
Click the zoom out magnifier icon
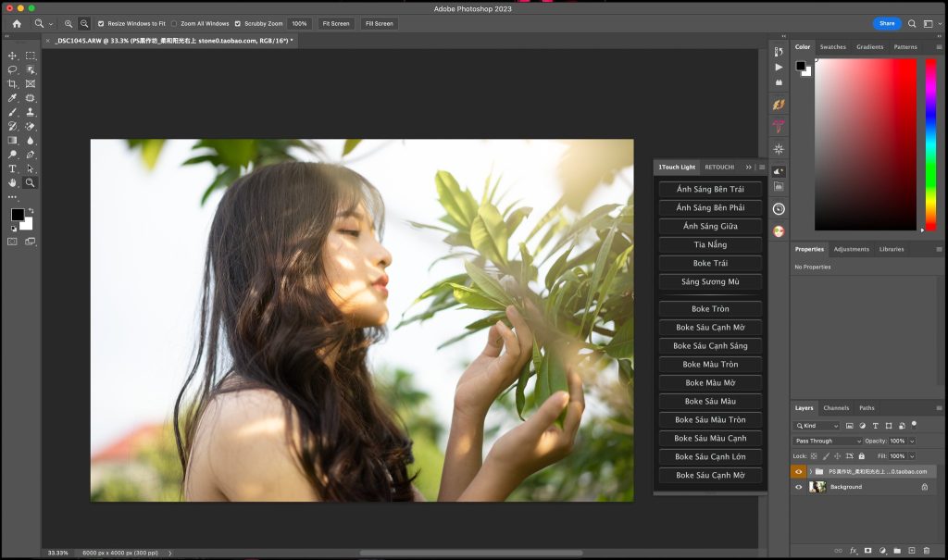point(83,23)
